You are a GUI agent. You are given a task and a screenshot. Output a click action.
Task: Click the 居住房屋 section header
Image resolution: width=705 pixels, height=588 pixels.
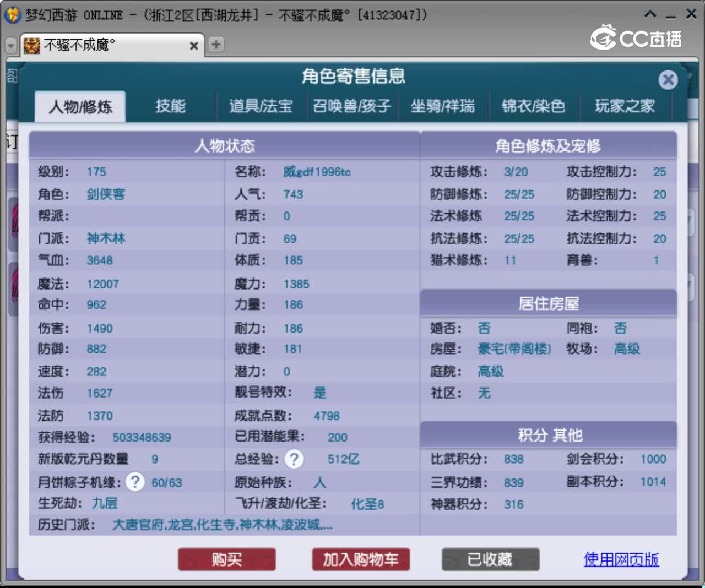click(x=548, y=303)
